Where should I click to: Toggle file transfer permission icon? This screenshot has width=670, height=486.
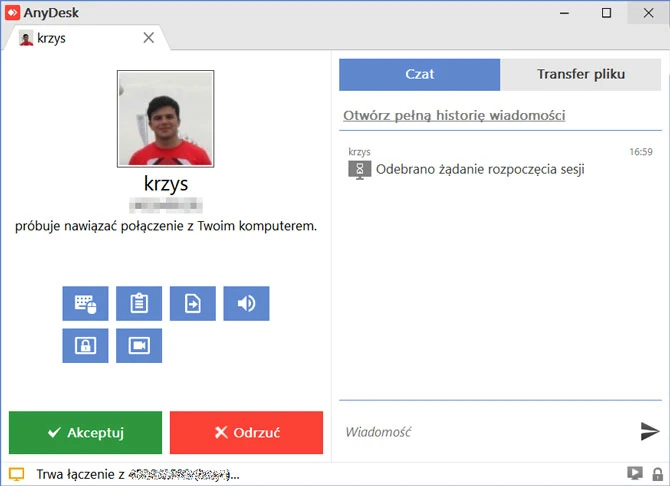tap(193, 304)
